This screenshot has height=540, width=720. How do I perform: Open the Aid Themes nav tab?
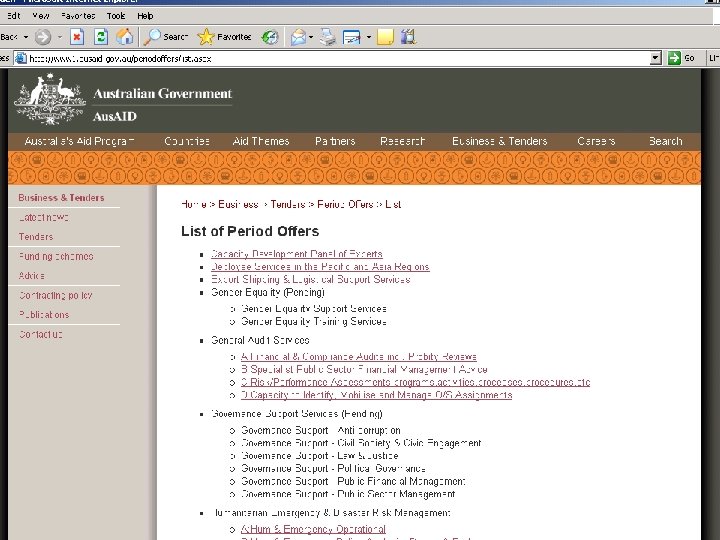261,141
